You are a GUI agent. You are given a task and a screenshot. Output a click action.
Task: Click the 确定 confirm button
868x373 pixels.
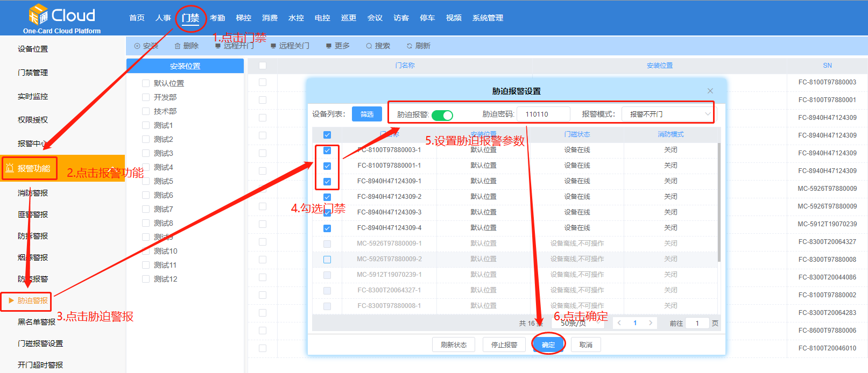tap(548, 345)
